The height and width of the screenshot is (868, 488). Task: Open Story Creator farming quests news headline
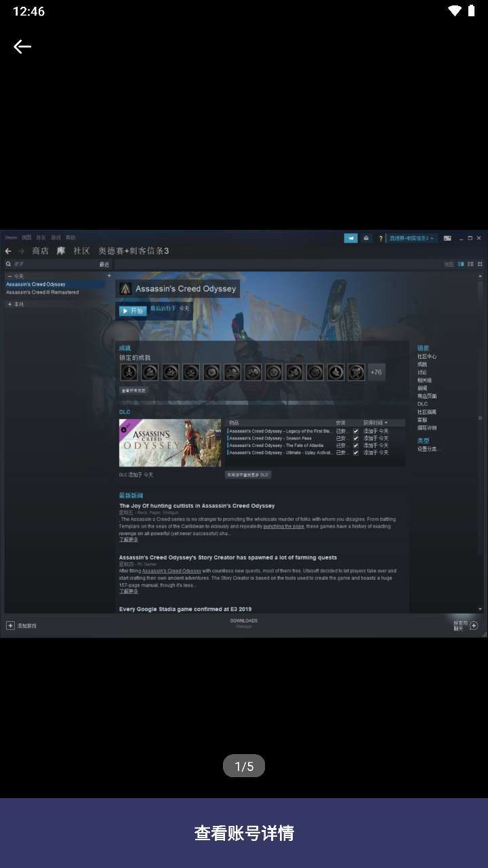coord(228,557)
